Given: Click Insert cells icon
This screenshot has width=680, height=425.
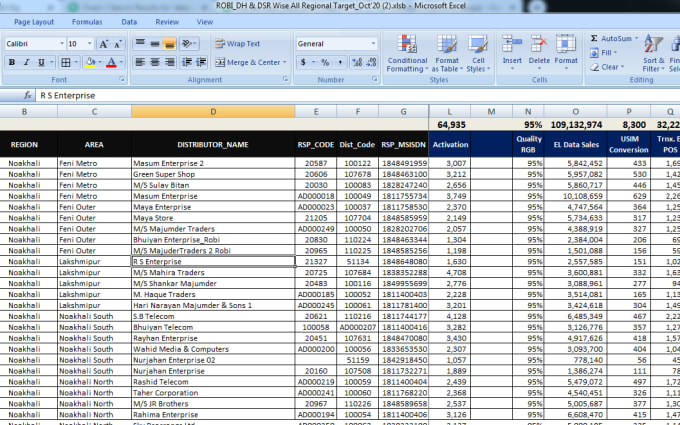Looking at the screenshot, I should [512, 52].
